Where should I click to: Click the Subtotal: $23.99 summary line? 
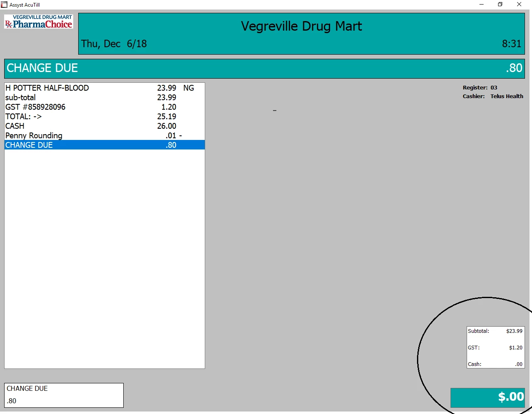click(x=496, y=331)
